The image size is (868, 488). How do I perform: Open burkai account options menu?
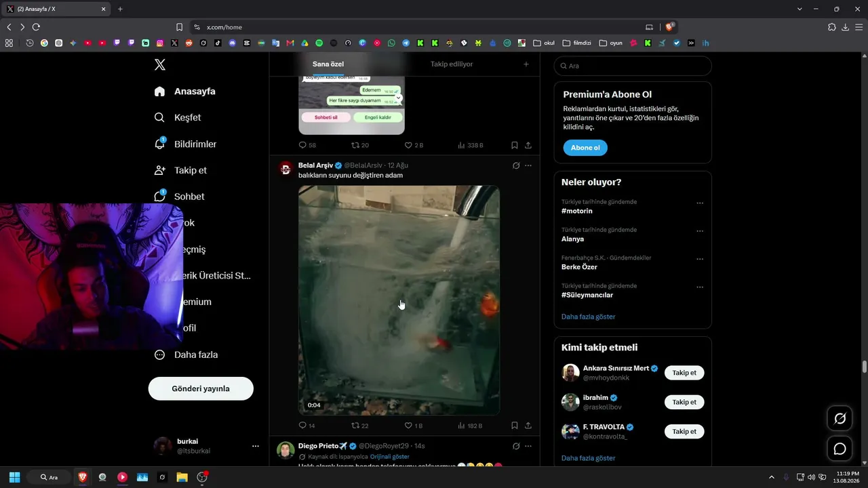256,446
